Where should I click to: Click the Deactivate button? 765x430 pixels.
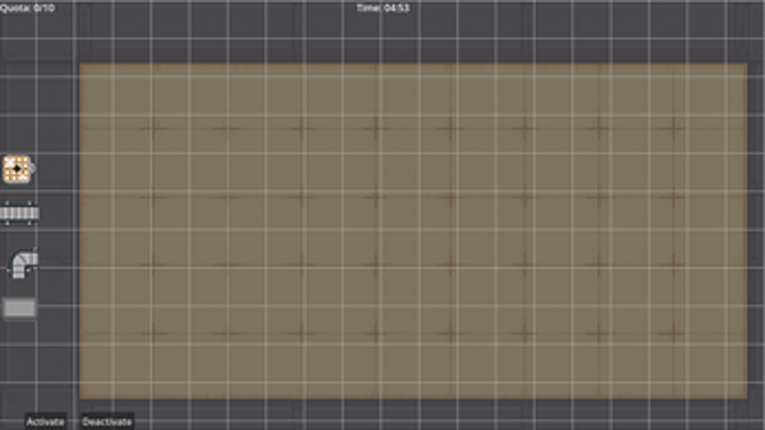(x=107, y=422)
